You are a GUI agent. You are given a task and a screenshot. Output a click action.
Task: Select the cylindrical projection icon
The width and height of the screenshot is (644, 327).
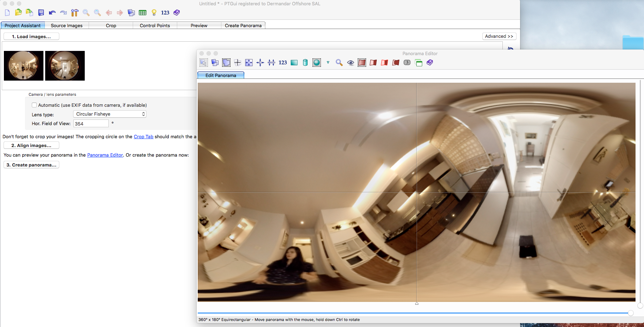pyautogui.click(x=305, y=63)
